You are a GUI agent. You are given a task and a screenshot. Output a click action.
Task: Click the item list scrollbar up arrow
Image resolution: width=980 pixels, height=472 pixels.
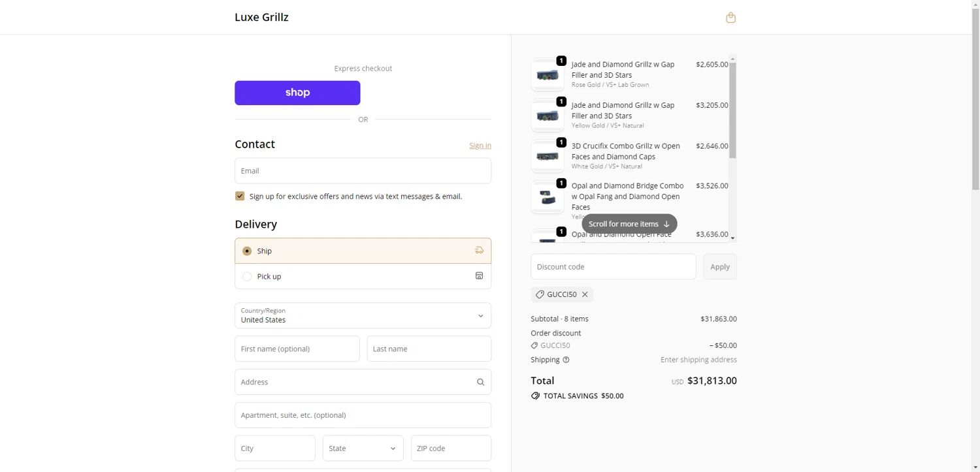click(x=732, y=59)
